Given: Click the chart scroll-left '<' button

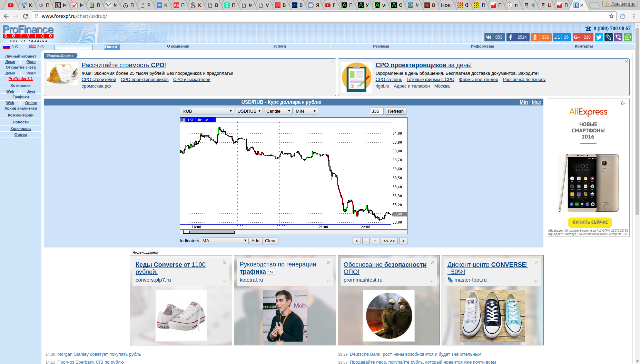Looking at the screenshot, I should pos(357,241).
